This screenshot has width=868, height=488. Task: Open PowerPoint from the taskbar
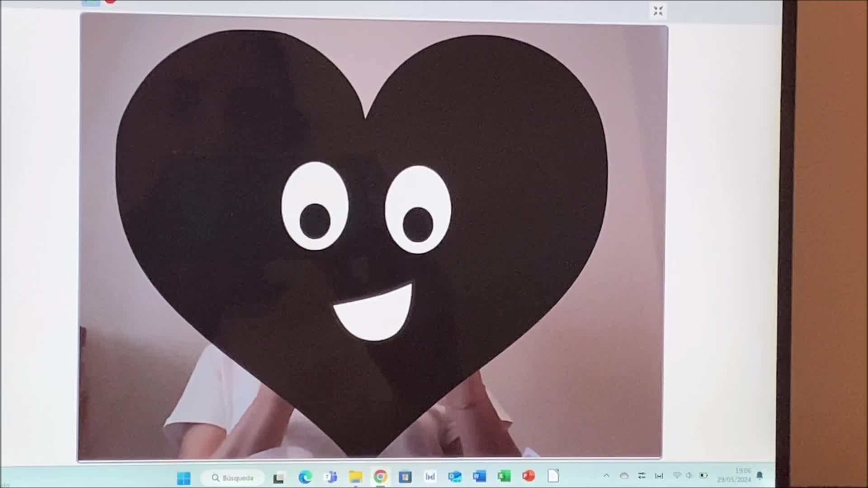pyautogui.click(x=528, y=476)
